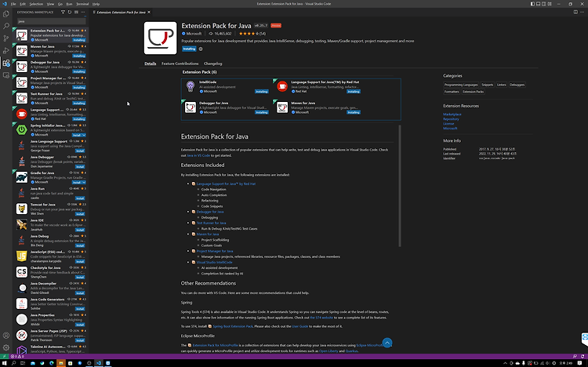The width and height of the screenshot is (588, 367).
Task: Open Repository link under Extension Resources
Action: (451, 119)
